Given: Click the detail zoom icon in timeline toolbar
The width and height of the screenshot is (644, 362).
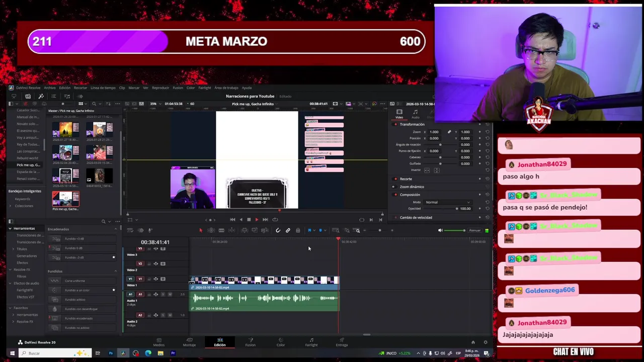Looking at the screenshot, I should [x=347, y=230].
